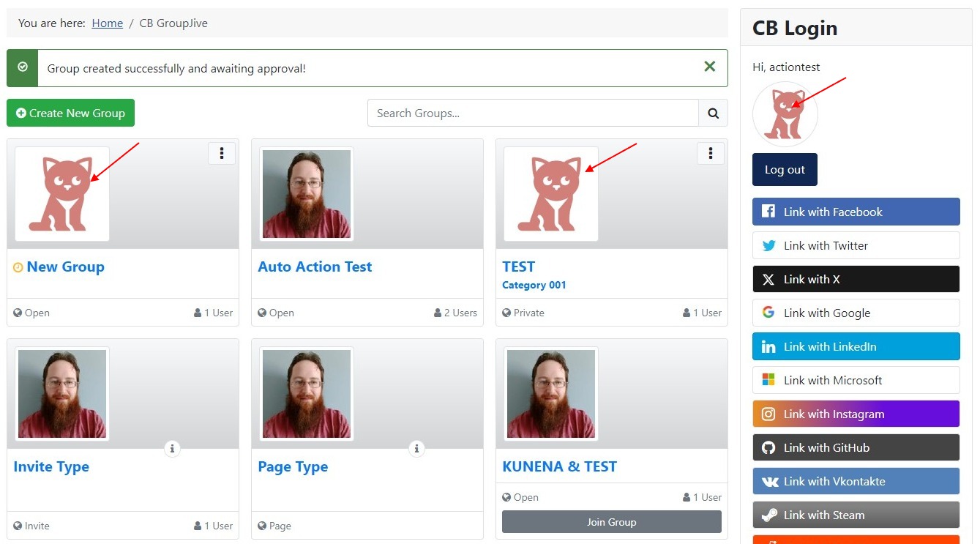Viewport: 980px width, 544px height.
Task: Click the globe icon next to Private
Action: click(506, 313)
